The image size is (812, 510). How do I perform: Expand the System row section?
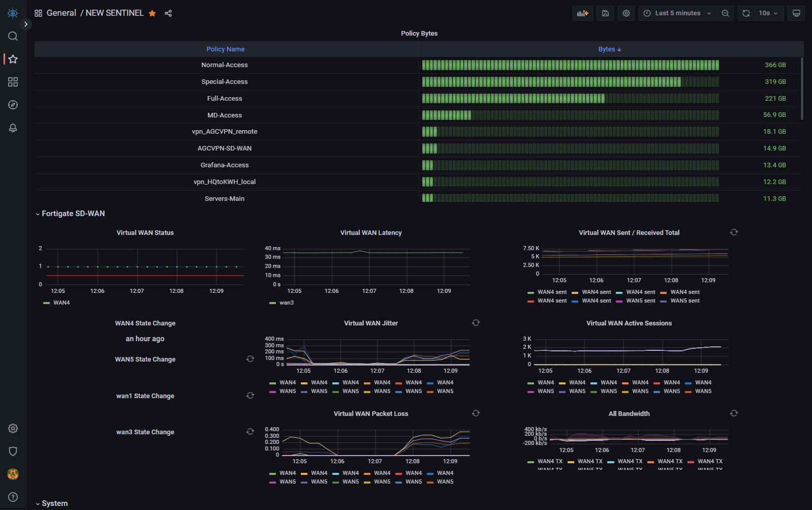(x=54, y=503)
